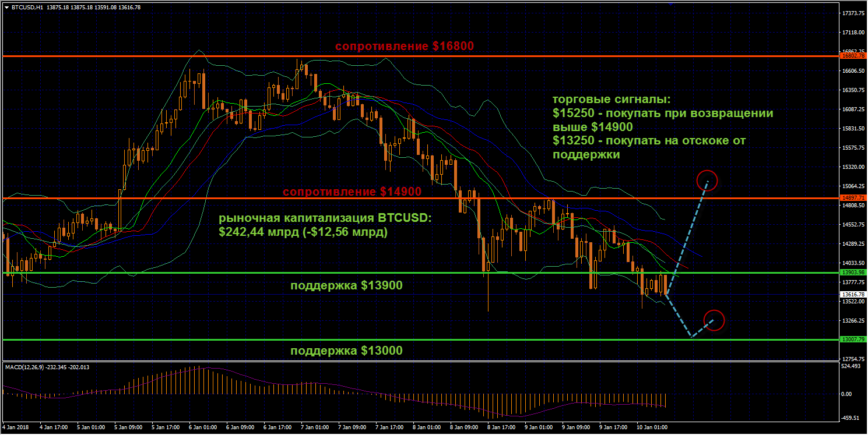This screenshot has height=435, width=868.
Task: Click the 13903.98 green price tag
Action: point(853,272)
